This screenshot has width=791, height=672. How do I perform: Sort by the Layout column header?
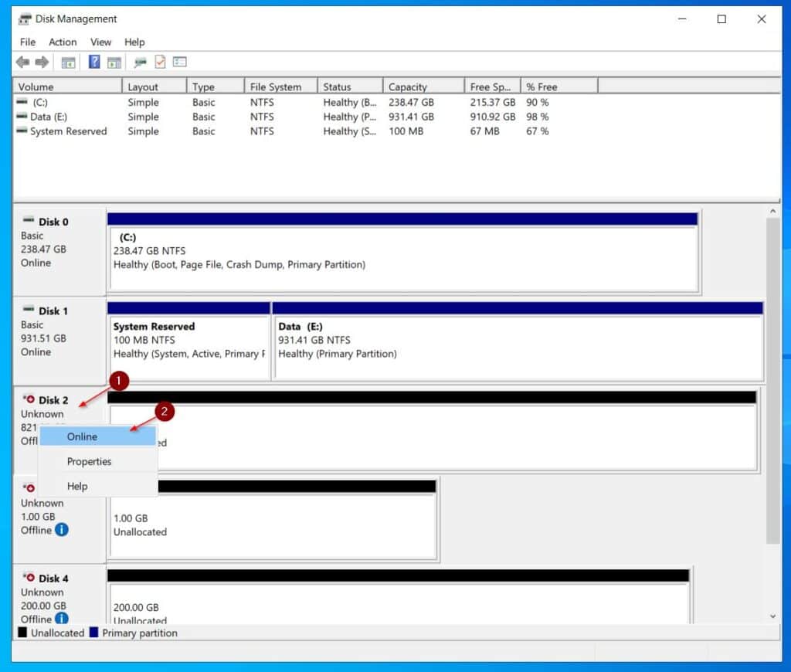pos(154,87)
